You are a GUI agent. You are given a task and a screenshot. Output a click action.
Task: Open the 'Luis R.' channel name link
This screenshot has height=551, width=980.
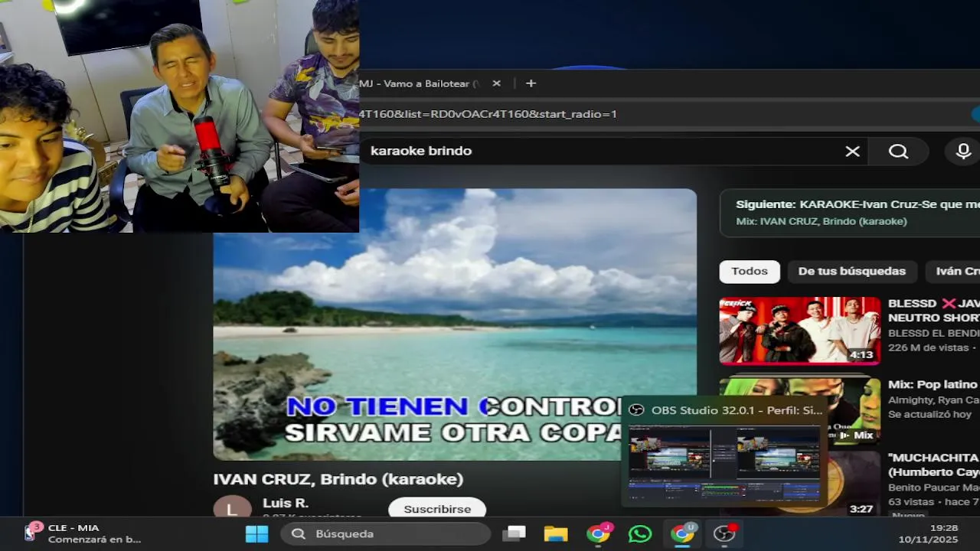[285, 503]
